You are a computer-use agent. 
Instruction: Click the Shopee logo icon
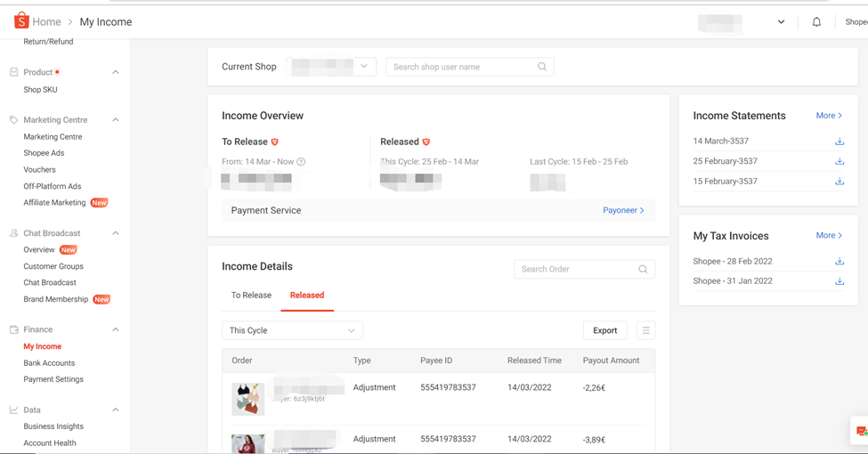click(x=21, y=20)
